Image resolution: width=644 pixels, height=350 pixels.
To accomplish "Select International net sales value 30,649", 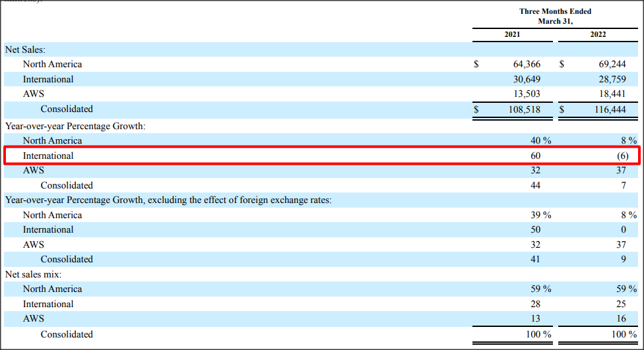I will (527, 79).
